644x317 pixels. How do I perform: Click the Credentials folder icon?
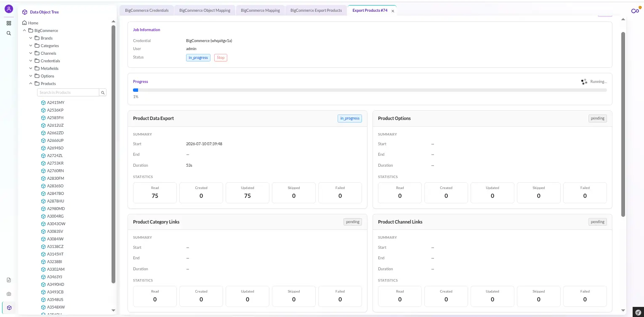pyautogui.click(x=37, y=61)
